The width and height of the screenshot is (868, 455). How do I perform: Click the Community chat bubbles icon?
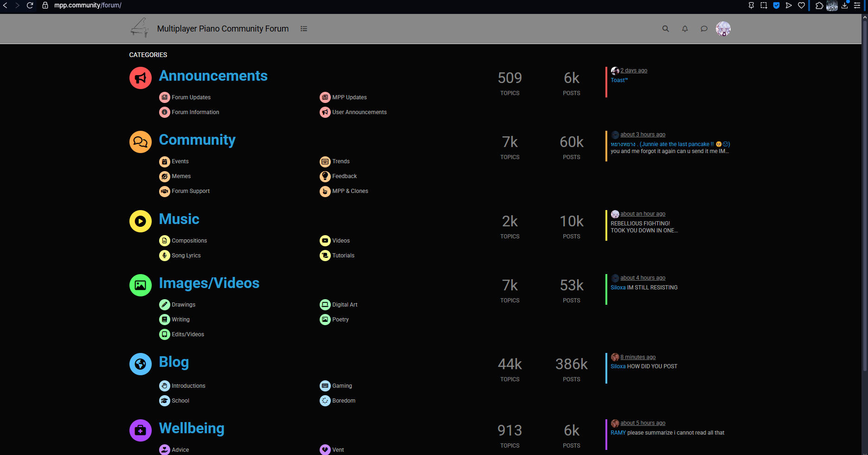tap(140, 142)
